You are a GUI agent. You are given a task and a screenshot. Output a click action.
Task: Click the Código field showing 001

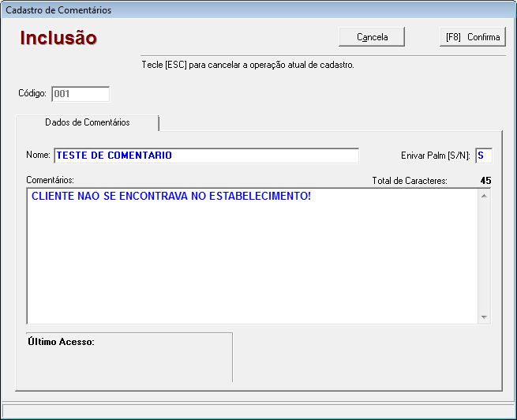[x=80, y=94]
